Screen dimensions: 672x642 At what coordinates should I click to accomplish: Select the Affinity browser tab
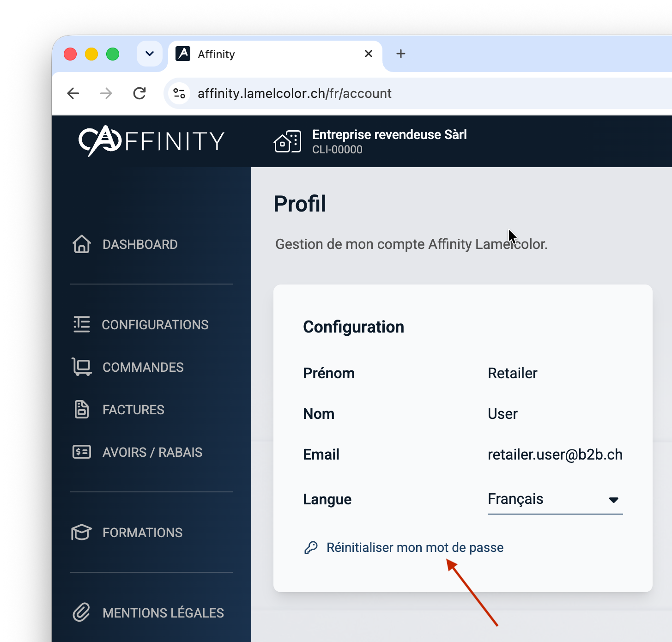(x=275, y=55)
